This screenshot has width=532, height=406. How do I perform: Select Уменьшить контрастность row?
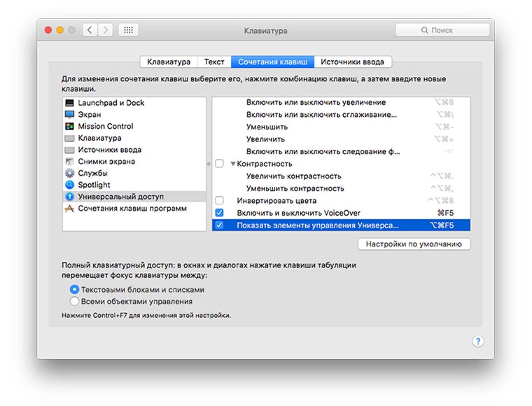click(x=341, y=188)
